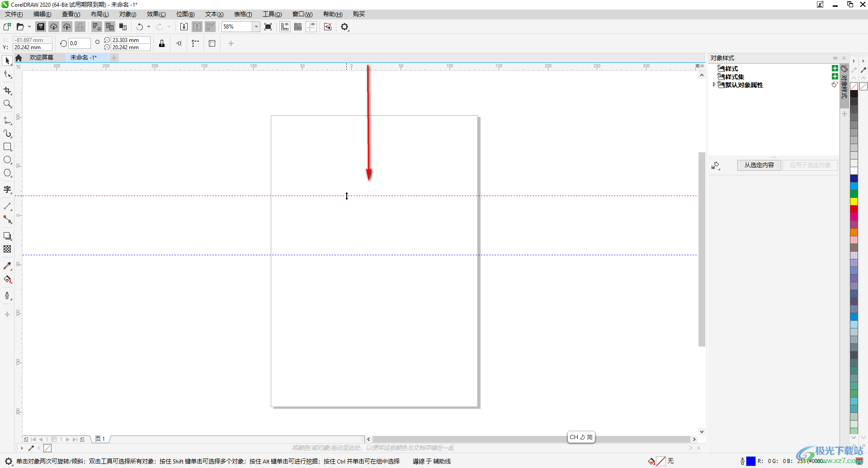868x468 pixels.
Task: Toggle show grid button
Action: (x=298, y=27)
